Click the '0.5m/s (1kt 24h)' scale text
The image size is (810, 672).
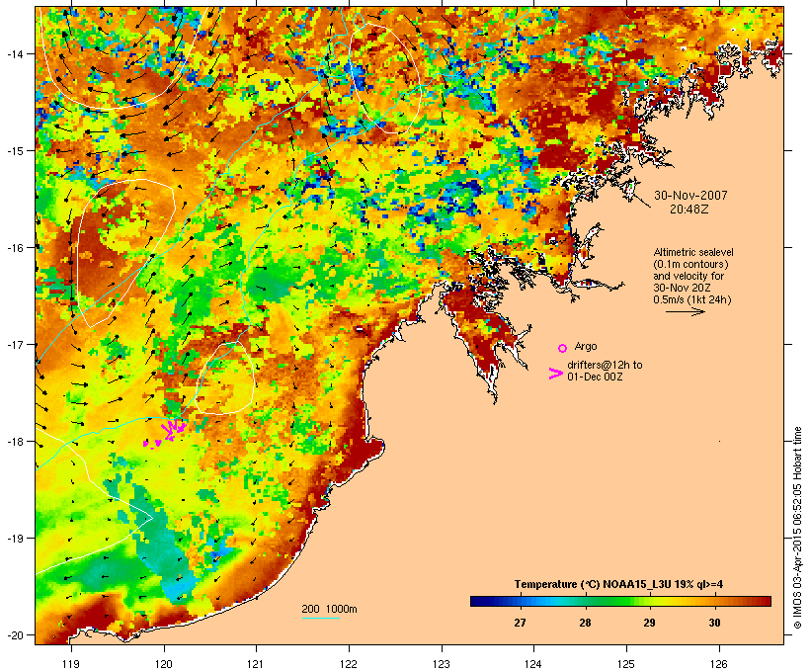tap(692, 299)
